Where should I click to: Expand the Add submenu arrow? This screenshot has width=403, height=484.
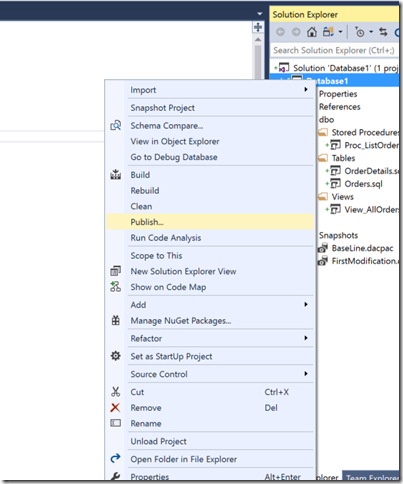[x=306, y=304]
